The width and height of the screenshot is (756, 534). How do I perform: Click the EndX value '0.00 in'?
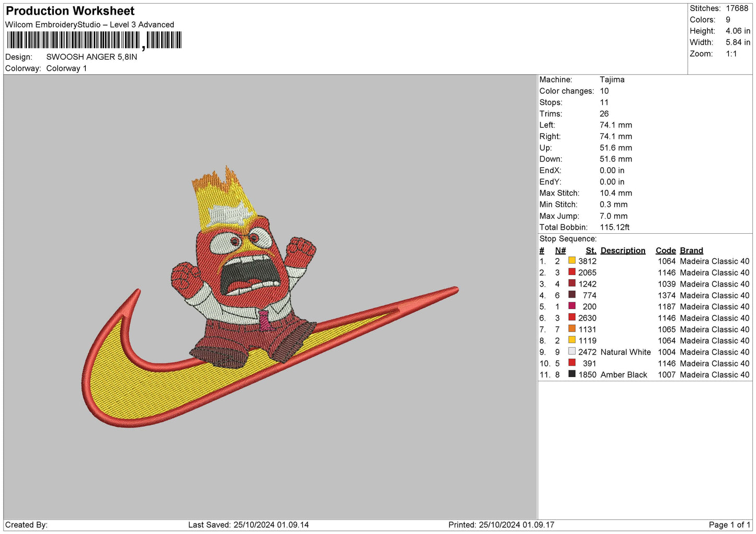pos(612,171)
